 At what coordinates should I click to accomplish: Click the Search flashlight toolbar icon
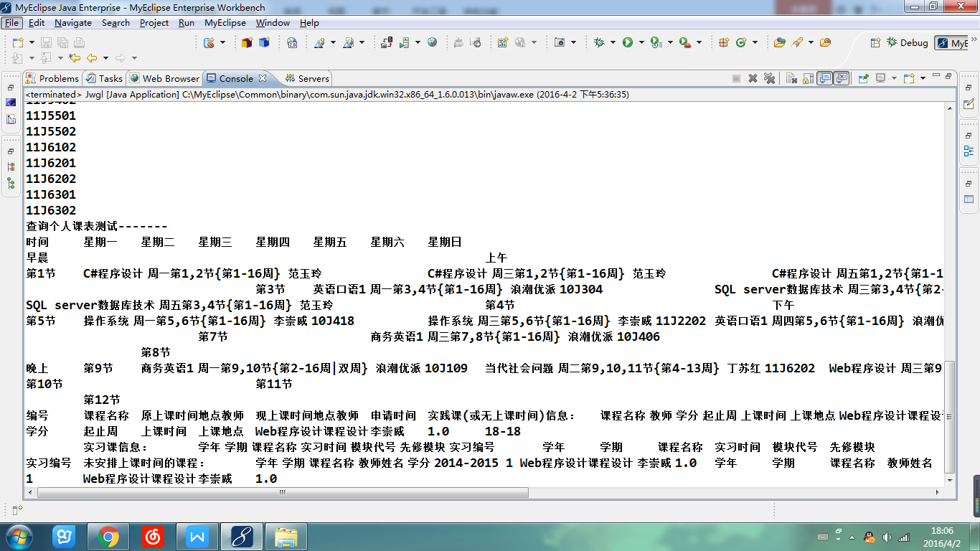click(797, 42)
